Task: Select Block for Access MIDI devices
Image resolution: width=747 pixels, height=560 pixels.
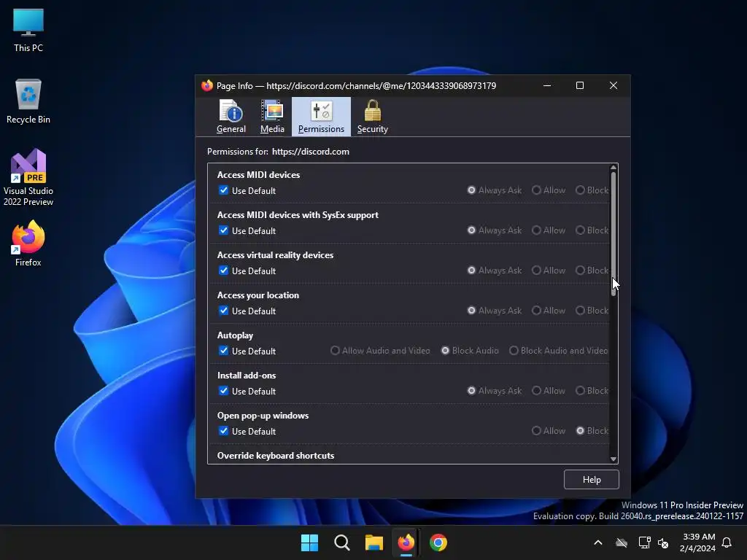Action: pyautogui.click(x=580, y=190)
